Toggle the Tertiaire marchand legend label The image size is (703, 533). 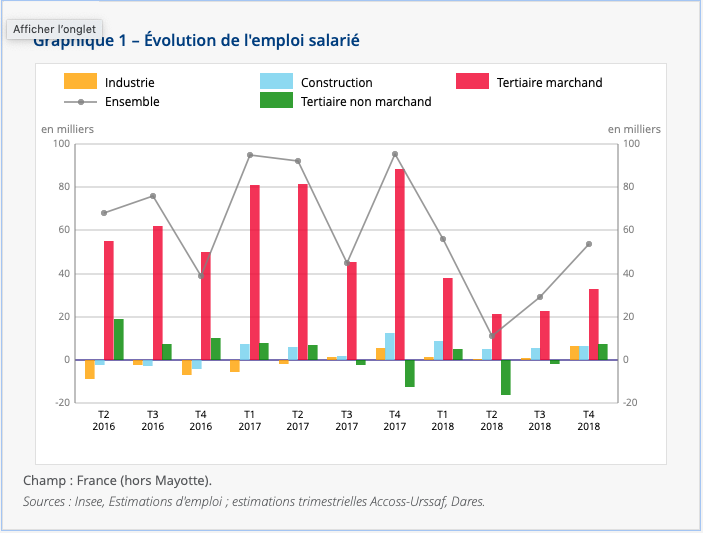(549, 82)
